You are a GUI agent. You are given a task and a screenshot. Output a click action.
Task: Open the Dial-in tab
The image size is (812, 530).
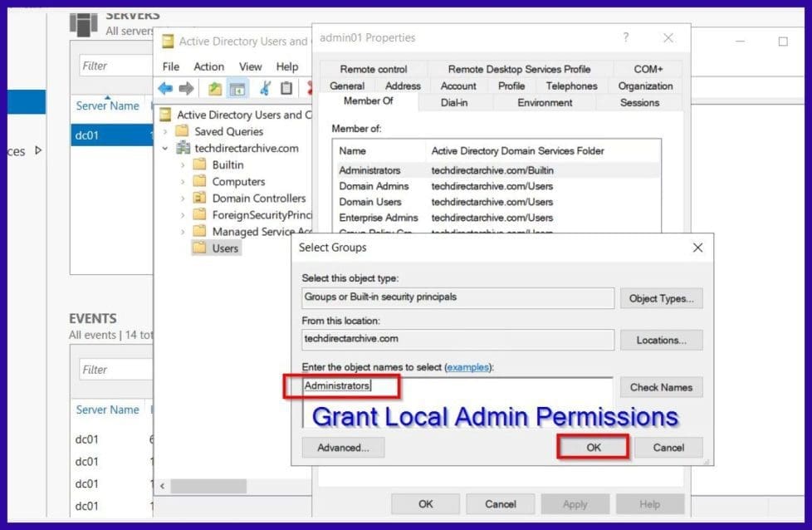coord(454,102)
